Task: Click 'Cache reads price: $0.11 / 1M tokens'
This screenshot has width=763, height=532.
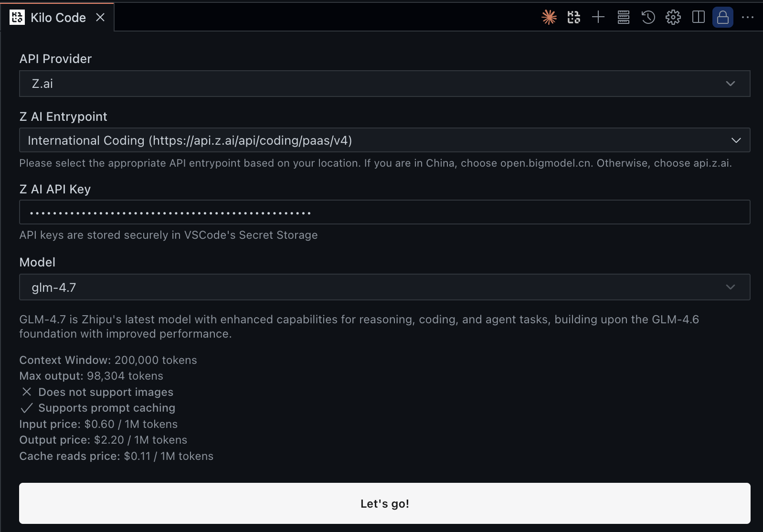Action: click(x=116, y=456)
